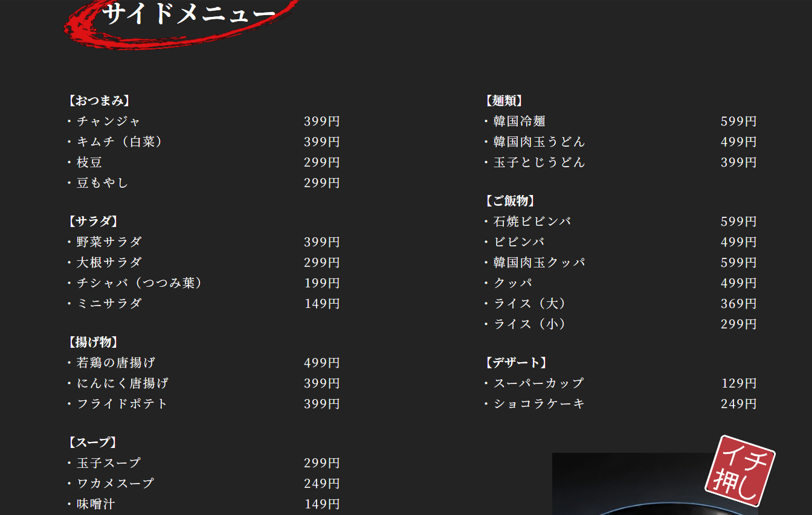Click the 韓国肉玉クッパ item
The height and width of the screenshot is (515, 812).
point(540,263)
